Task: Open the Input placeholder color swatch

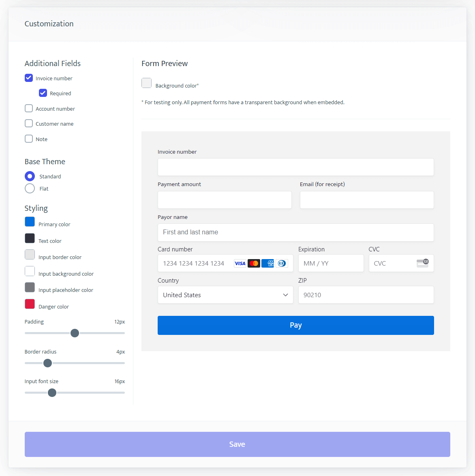Action: (x=30, y=287)
